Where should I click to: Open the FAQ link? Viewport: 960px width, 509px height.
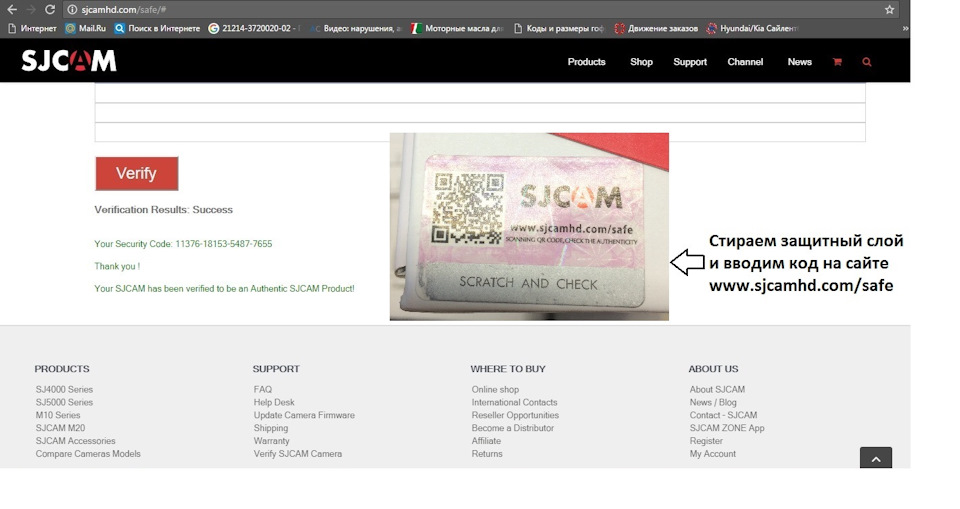[263, 390]
